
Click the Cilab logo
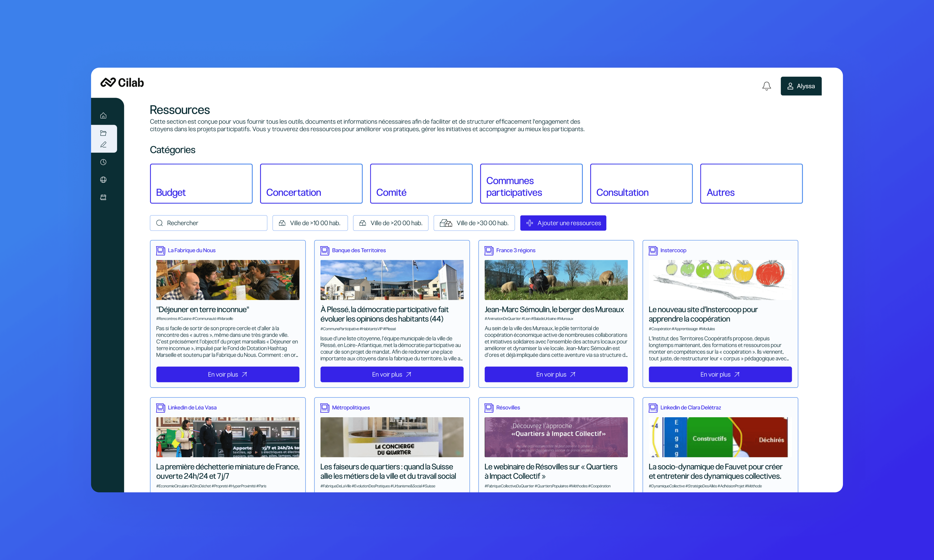click(x=122, y=82)
